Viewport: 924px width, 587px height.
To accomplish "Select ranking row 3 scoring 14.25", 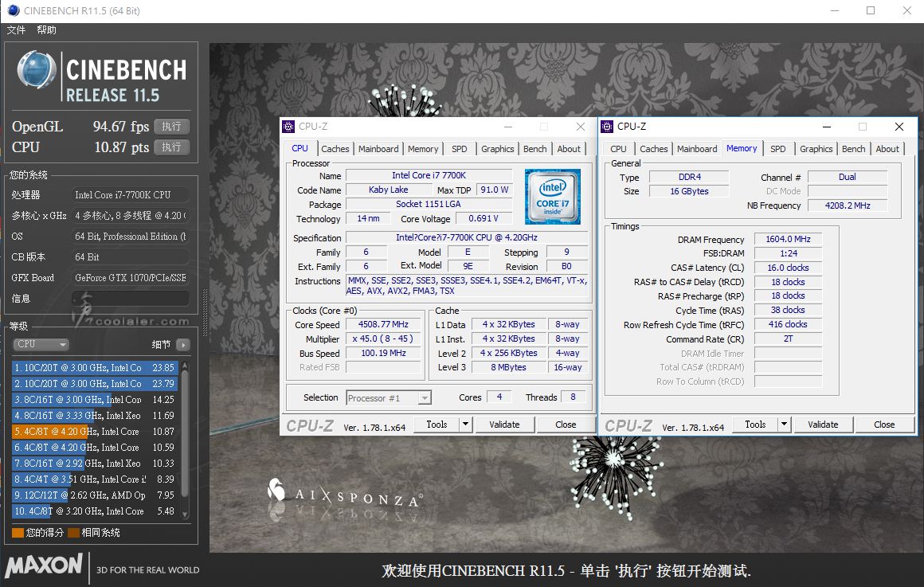I will pyautogui.click(x=94, y=400).
